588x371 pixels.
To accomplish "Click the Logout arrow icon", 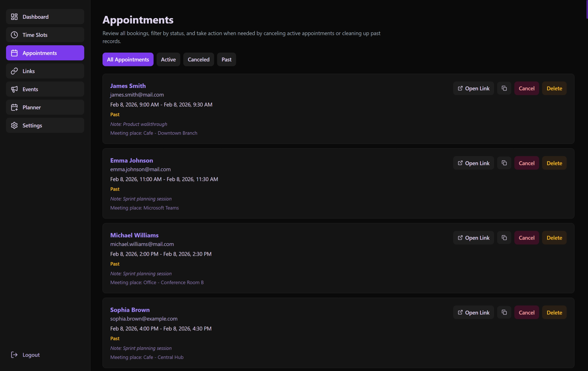I will [15, 354].
